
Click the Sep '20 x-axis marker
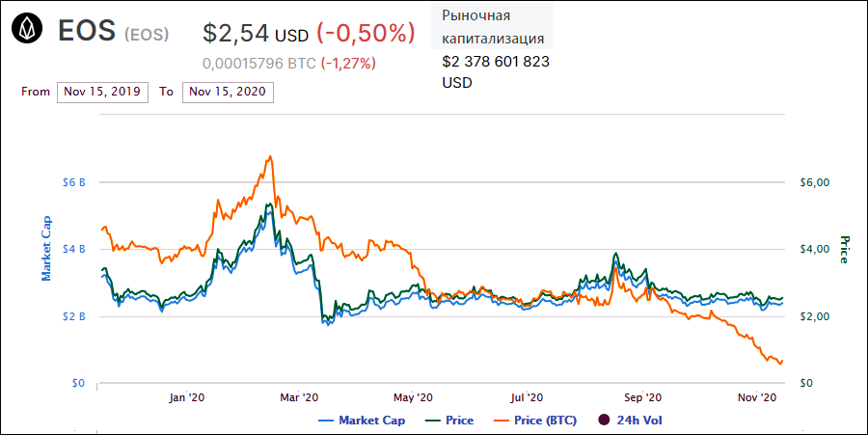tap(642, 397)
